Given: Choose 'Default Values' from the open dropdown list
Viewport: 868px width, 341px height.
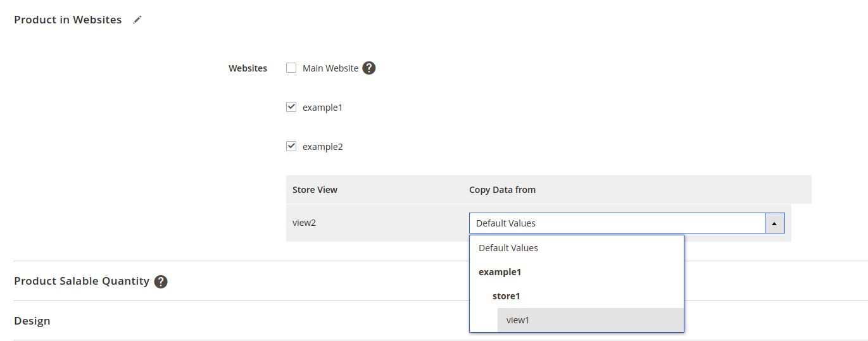Looking at the screenshot, I should coord(508,248).
